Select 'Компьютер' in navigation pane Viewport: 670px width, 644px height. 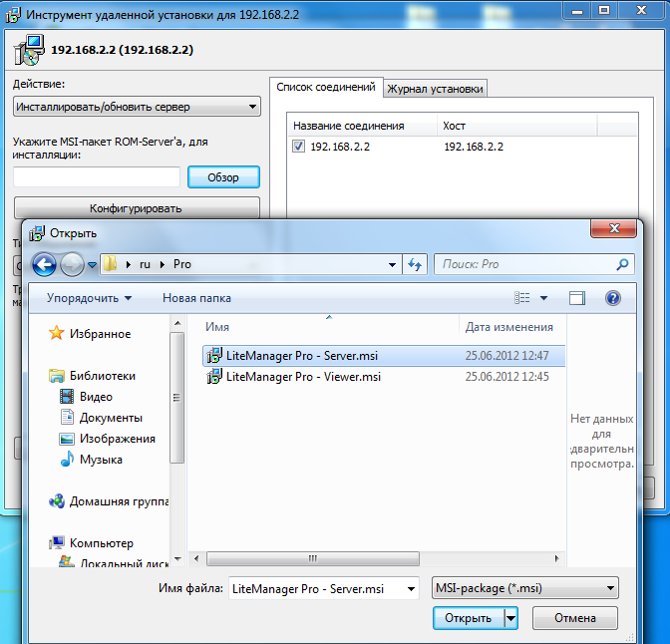102,543
